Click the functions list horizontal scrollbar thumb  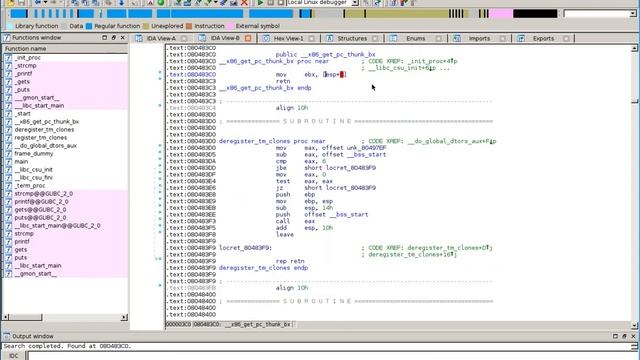pyautogui.click(x=25, y=317)
